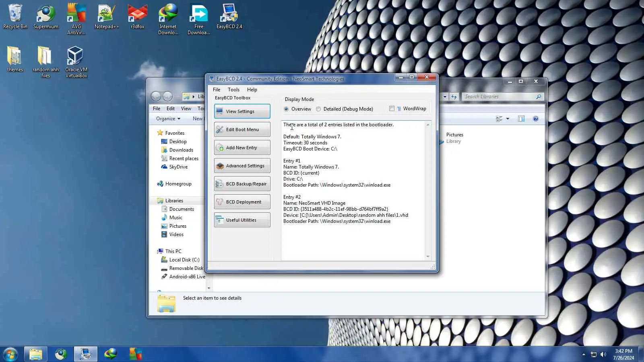644x362 pixels.
Task: Select Documents library in Explorer sidebar
Action: [x=178, y=209]
